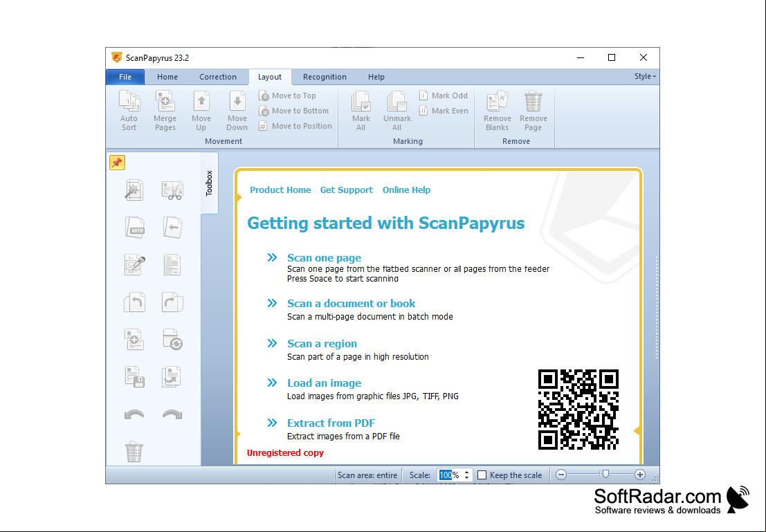The image size is (766, 532).
Task: Click the trash bin icon in toolbox
Action: pyautogui.click(x=134, y=452)
